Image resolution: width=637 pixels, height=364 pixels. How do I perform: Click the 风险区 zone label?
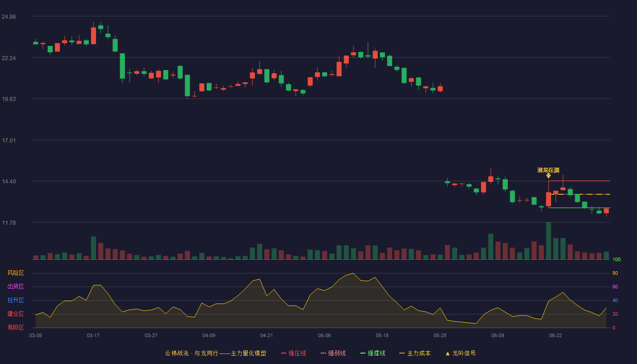click(15, 273)
